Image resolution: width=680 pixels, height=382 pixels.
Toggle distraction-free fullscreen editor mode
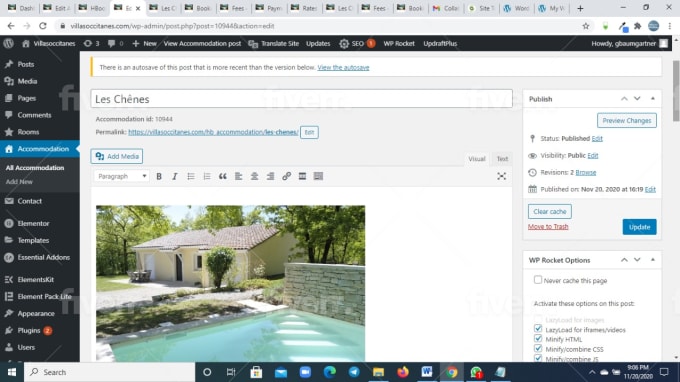(501, 176)
